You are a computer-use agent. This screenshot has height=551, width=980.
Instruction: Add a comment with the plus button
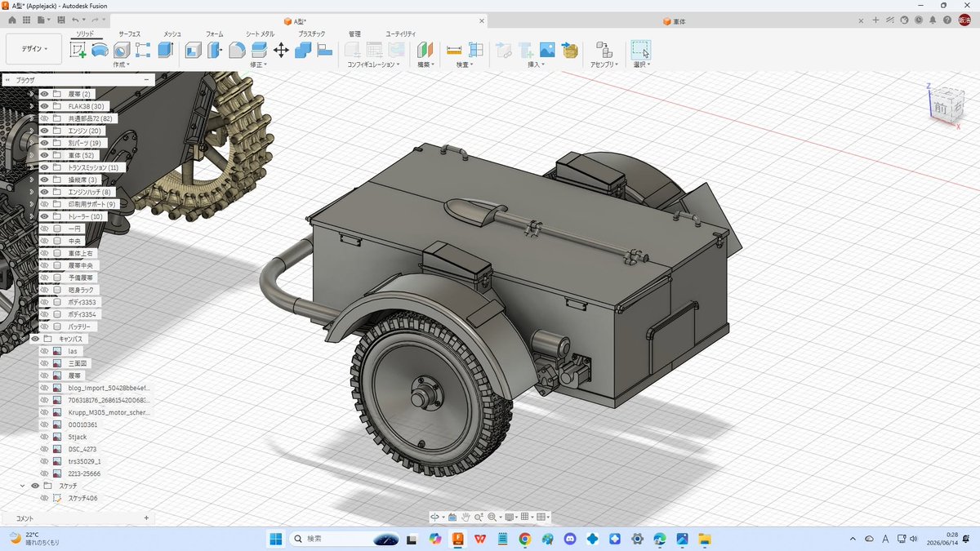(x=146, y=518)
